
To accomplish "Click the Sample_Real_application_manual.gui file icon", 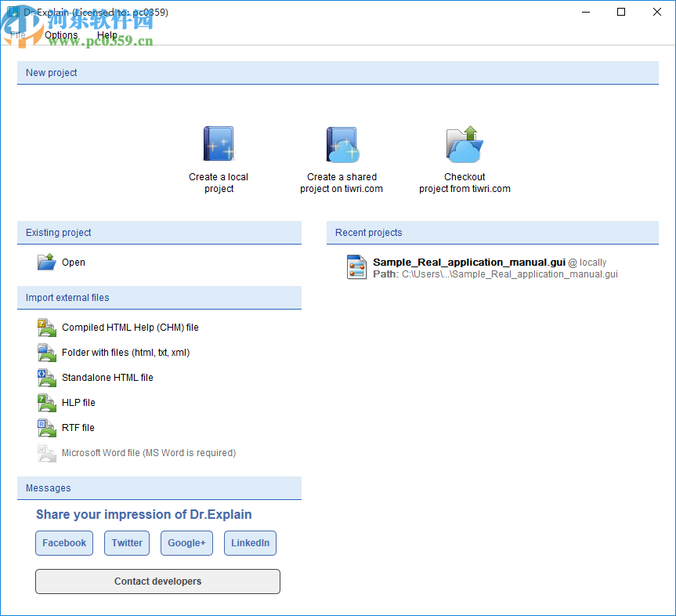I will 356,267.
